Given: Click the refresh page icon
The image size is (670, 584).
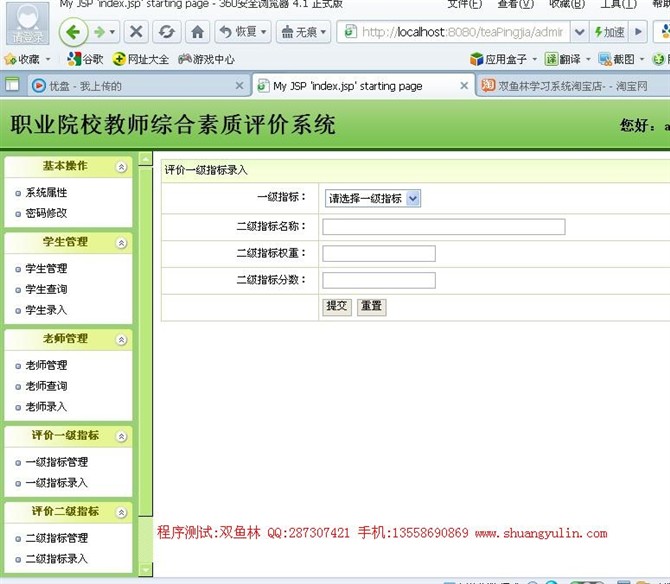Looking at the screenshot, I should pyautogui.click(x=167, y=32).
